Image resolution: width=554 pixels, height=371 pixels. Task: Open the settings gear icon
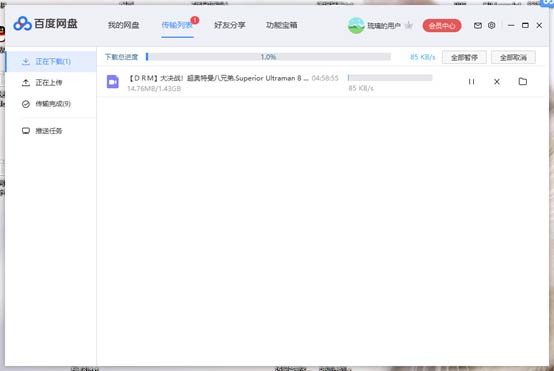pyautogui.click(x=491, y=25)
